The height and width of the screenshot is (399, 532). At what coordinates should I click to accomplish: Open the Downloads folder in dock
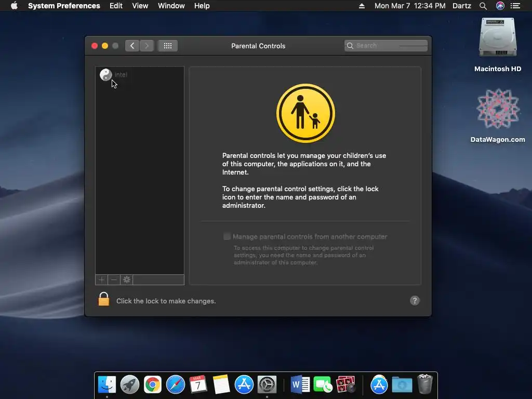point(402,385)
